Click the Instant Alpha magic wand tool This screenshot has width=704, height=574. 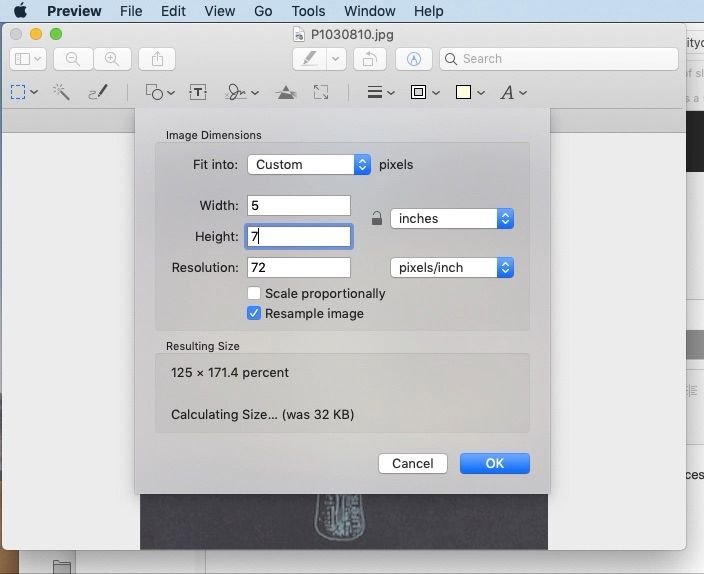[x=61, y=92]
